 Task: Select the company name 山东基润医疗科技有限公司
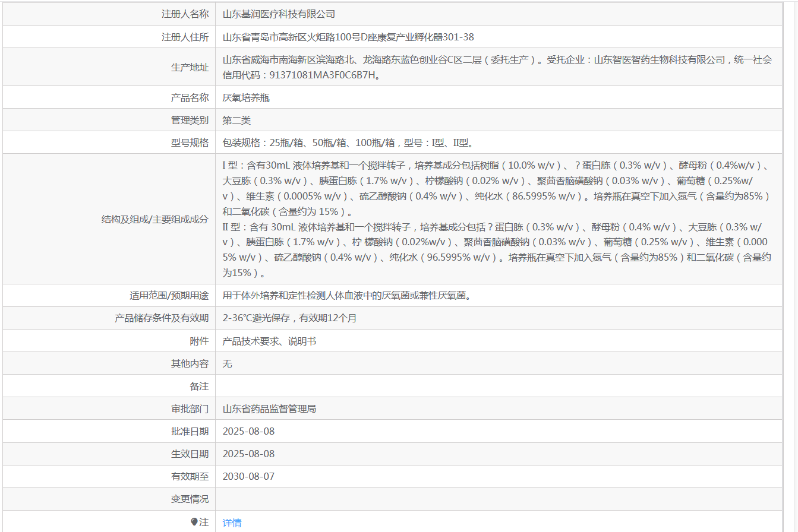click(x=279, y=14)
